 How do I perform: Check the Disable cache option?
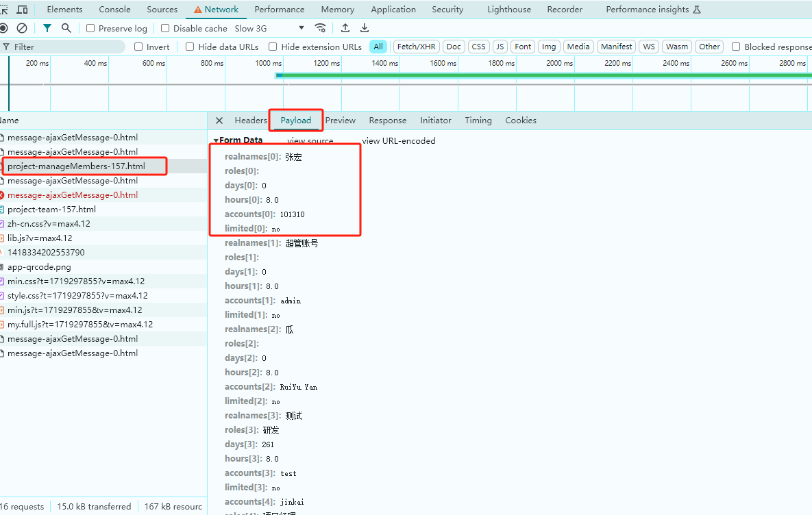click(x=165, y=29)
